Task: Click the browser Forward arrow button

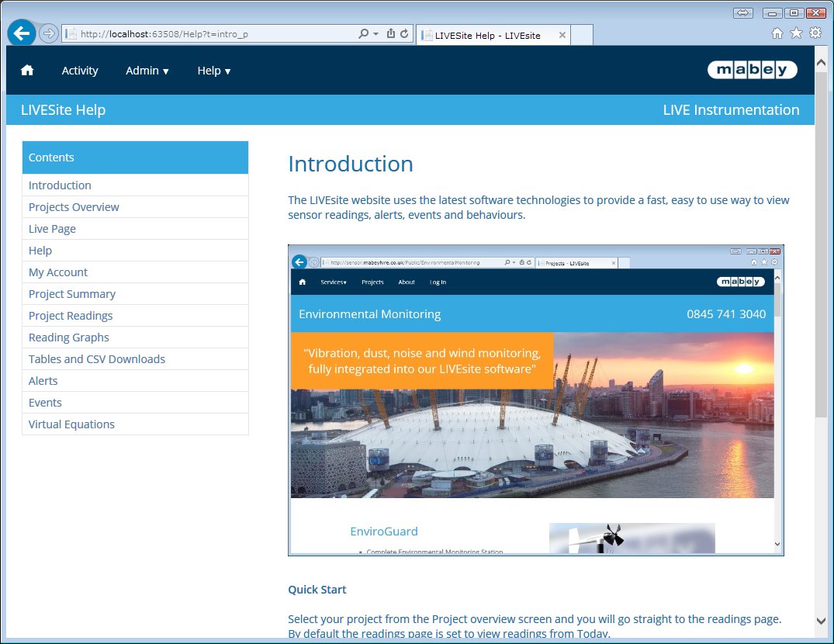Action: 48,34
